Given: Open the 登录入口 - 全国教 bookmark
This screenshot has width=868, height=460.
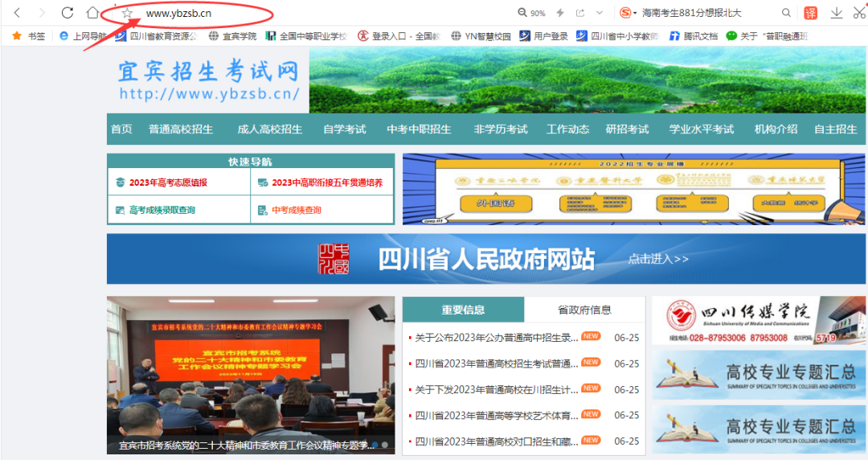Looking at the screenshot, I should pos(399,36).
